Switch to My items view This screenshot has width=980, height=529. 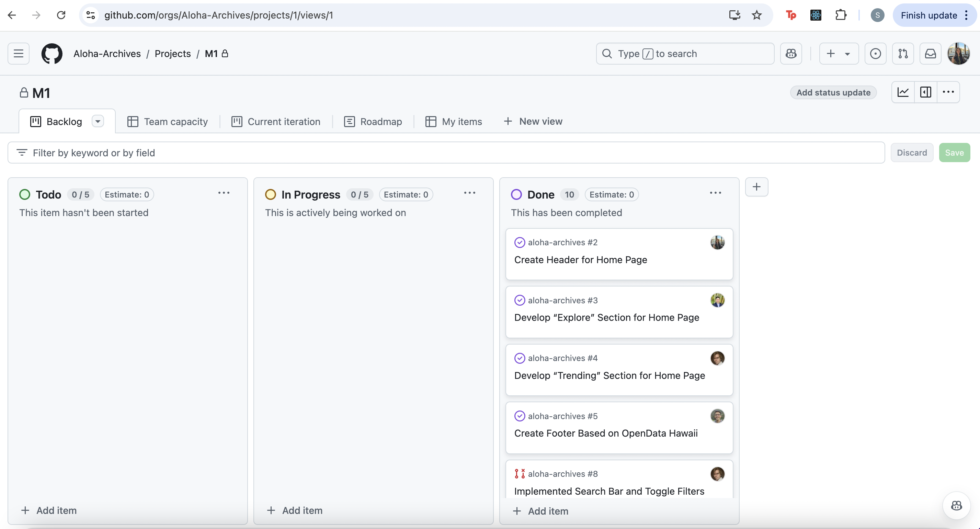[454, 121]
